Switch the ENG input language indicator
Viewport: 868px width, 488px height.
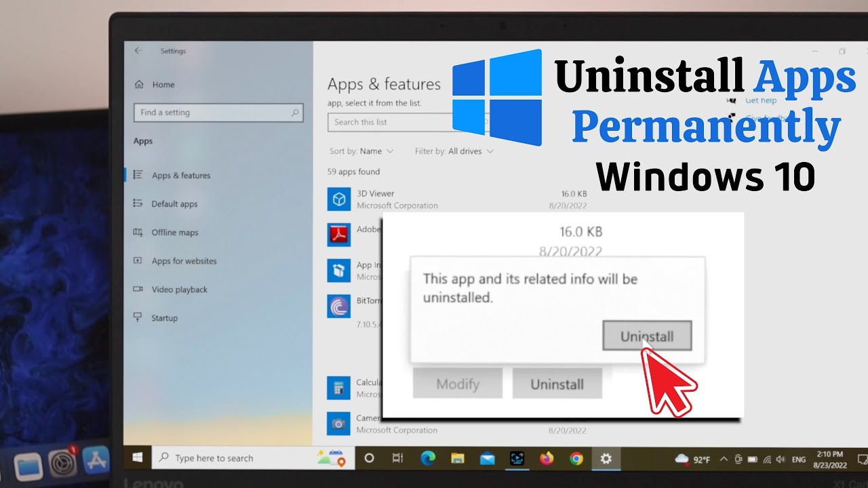(x=800, y=460)
